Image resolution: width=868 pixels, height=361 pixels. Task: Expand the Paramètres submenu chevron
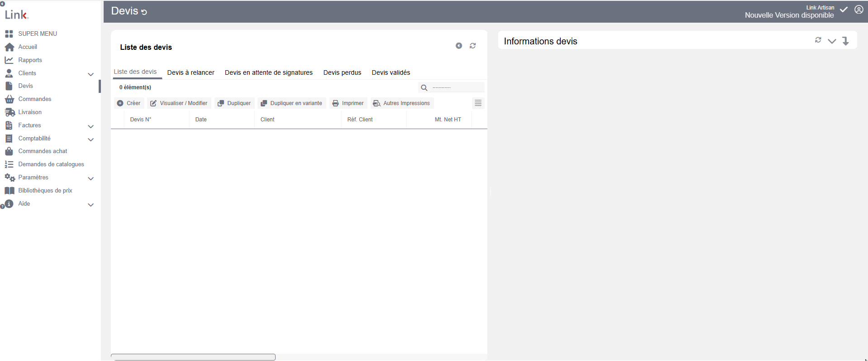tap(91, 178)
